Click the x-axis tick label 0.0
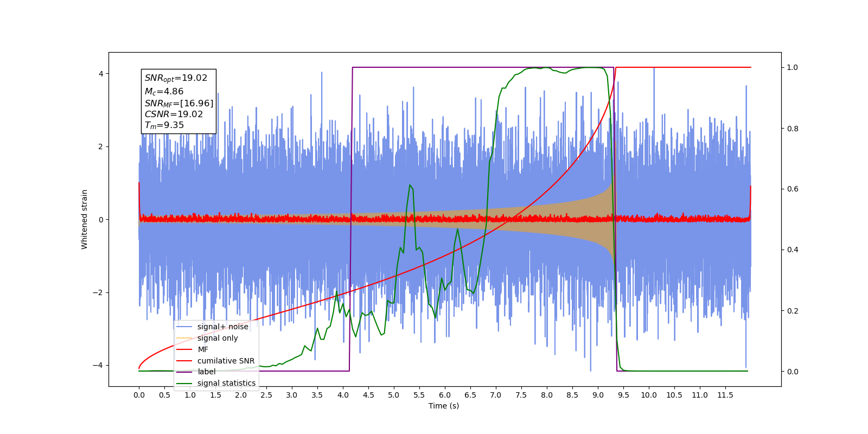The height and width of the screenshot is (434, 868). click(139, 395)
